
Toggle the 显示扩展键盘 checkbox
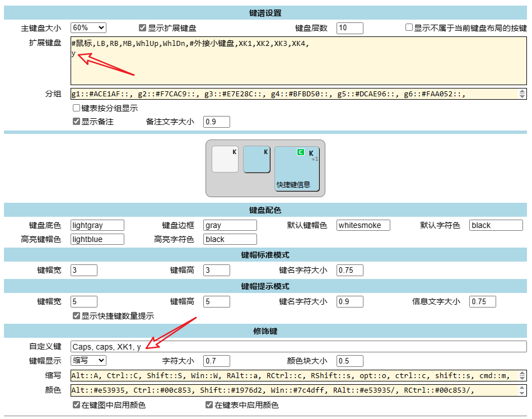[143, 28]
